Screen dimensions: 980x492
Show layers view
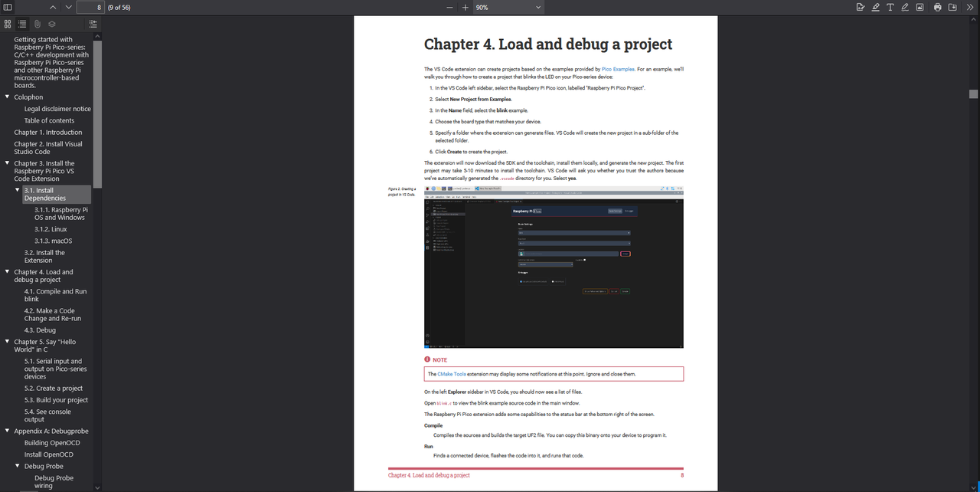point(52,24)
